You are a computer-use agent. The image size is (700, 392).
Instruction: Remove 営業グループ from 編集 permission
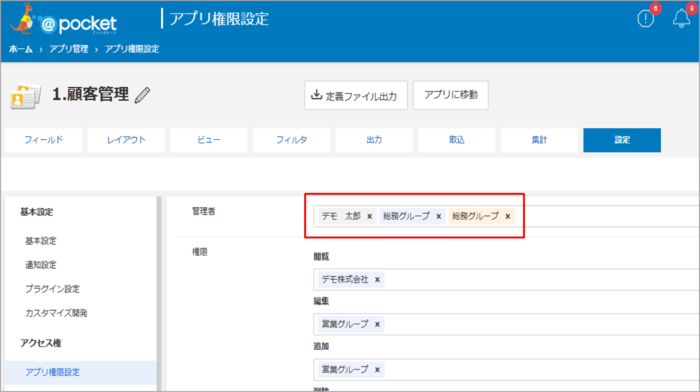point(377,325)
